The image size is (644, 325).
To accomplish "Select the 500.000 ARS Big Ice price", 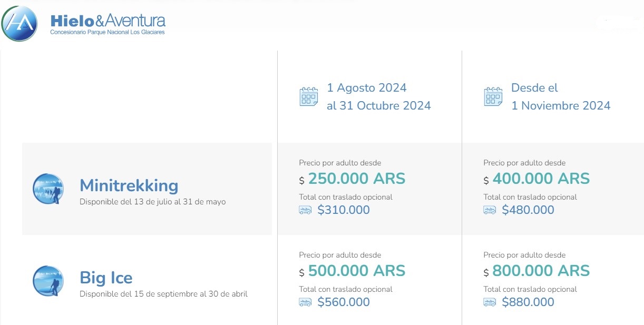I will [356, 271].
